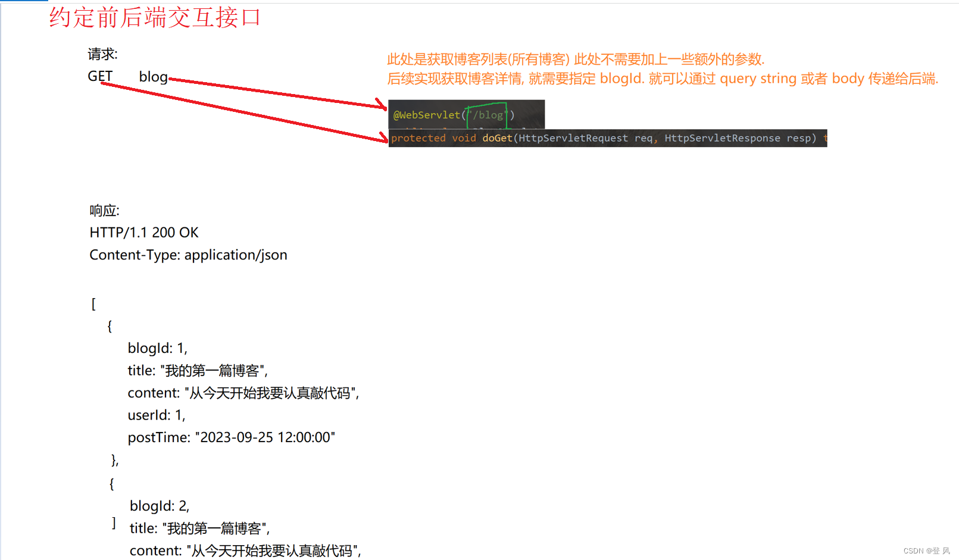Screen dimensions: 959x560
Task: Click Content-Type: application/json line
Action: tap(188, 255)
